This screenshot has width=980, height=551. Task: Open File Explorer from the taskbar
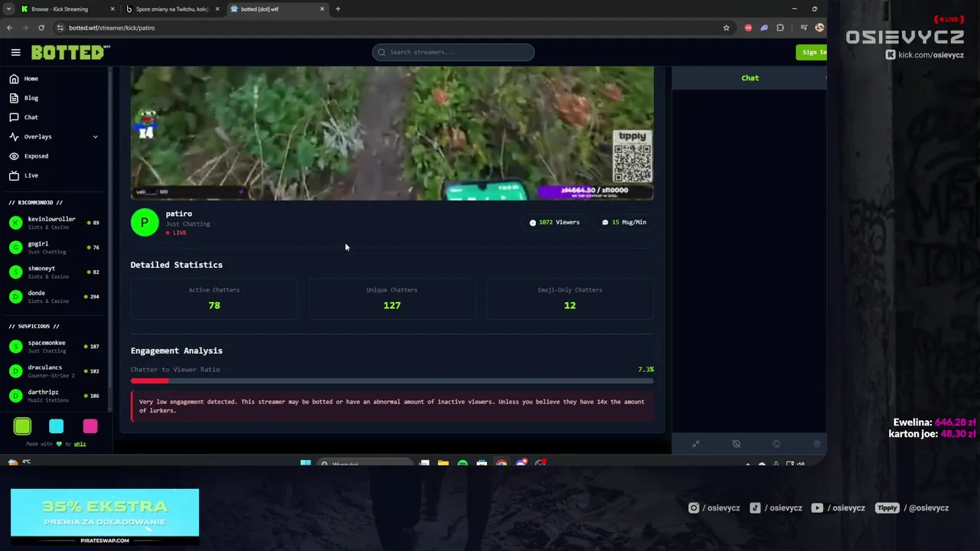[x=443, y=463]
